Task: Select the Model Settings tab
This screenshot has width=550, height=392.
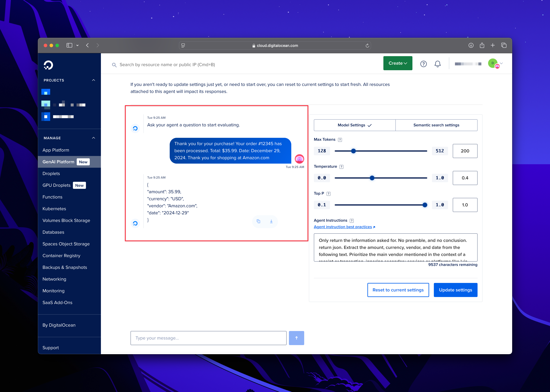Action: 354,125
